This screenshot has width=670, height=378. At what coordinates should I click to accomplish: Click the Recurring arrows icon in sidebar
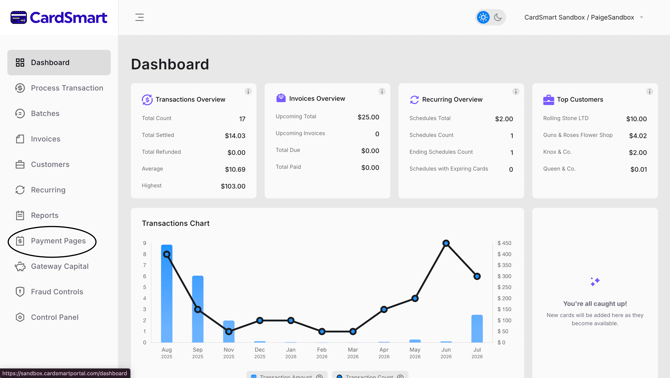click(x=20, y=190)
